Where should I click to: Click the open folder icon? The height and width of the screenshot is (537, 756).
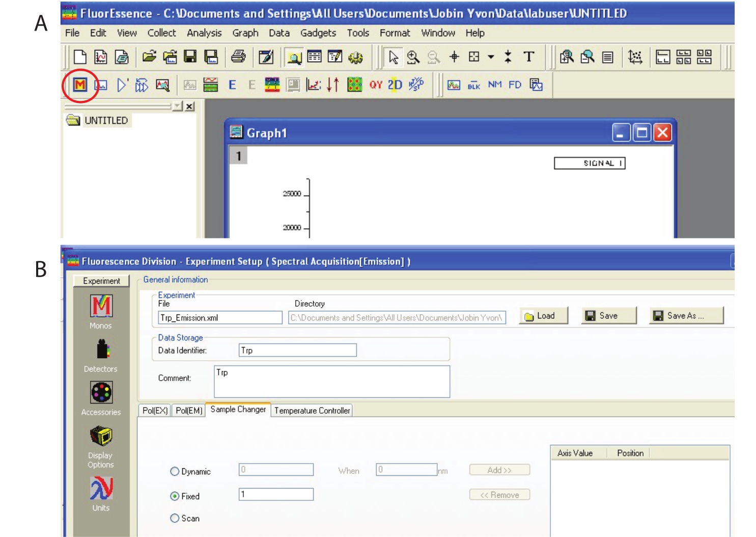pos(149,57)
